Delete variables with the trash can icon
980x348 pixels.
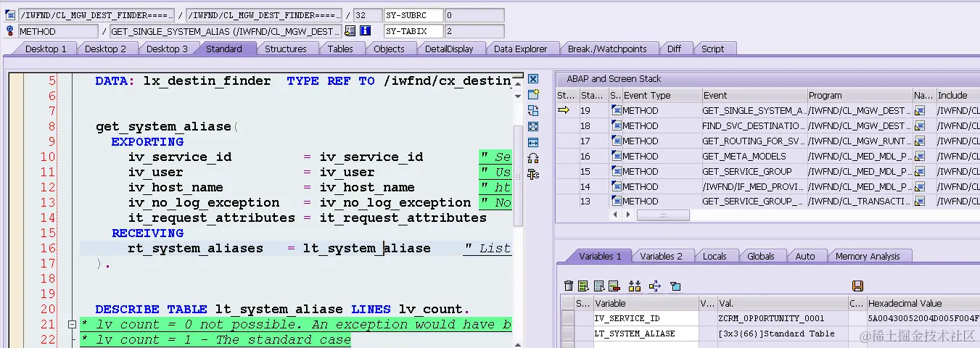[x=569, y=286]
